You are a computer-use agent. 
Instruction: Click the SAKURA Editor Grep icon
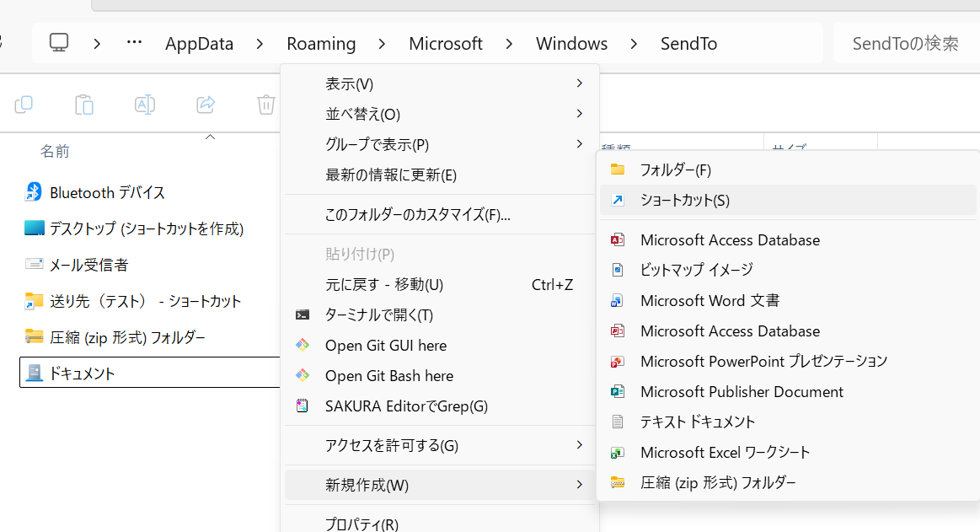tap(303, 406)
